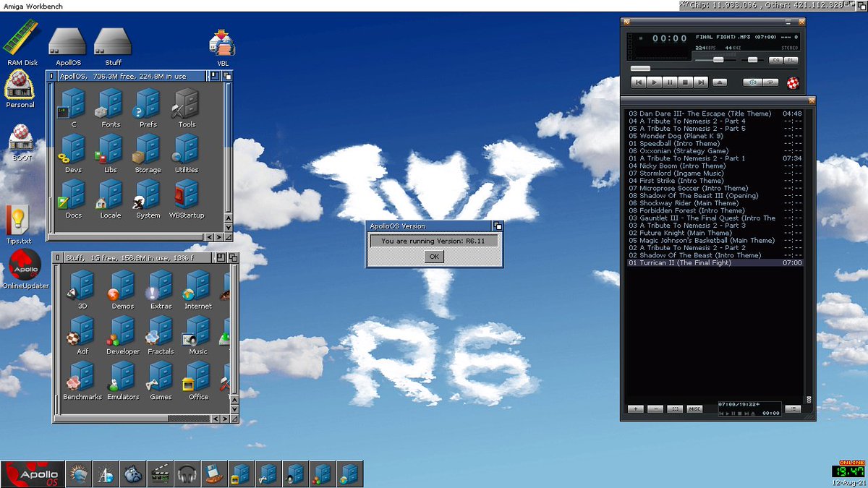Open the Fractals drawer in Stuff window

(161, 335)
